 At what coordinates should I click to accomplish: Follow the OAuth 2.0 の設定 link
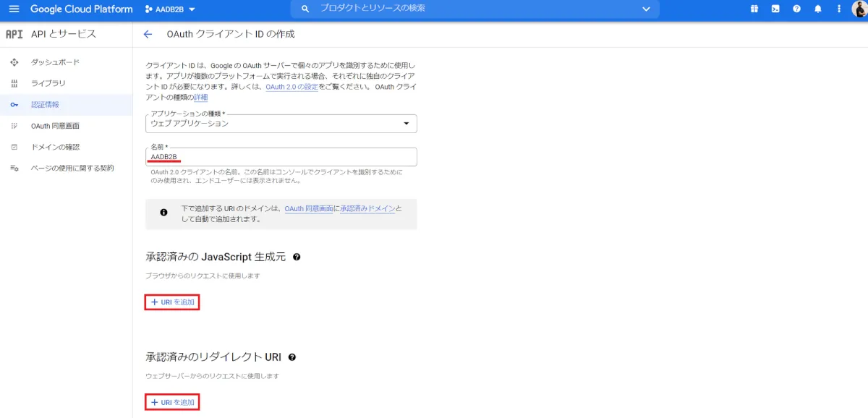click(292, 87)
